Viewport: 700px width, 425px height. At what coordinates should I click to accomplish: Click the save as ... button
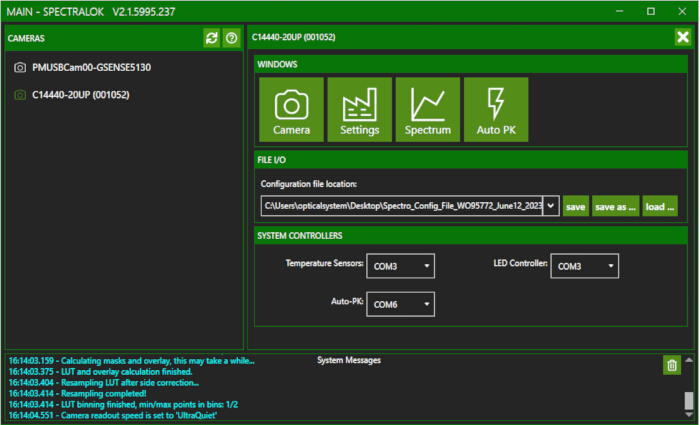[x=616, y=206]
